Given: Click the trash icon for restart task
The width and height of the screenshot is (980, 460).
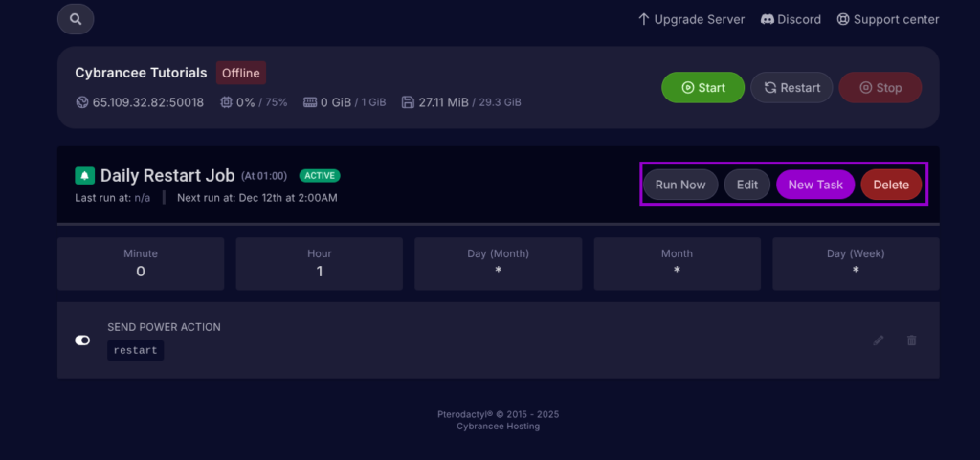Looking at the screenshot, I should point(912,340).
